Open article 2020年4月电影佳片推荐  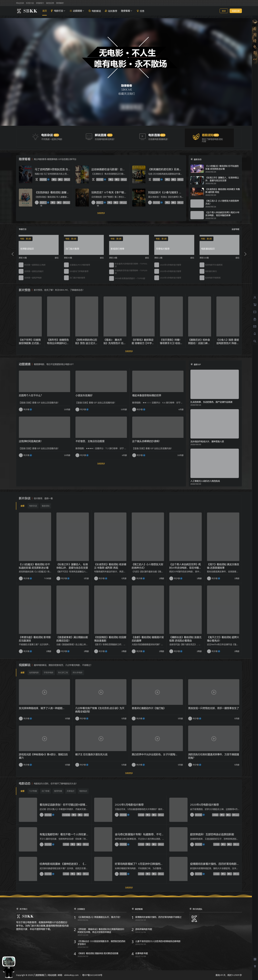(204, 805)
